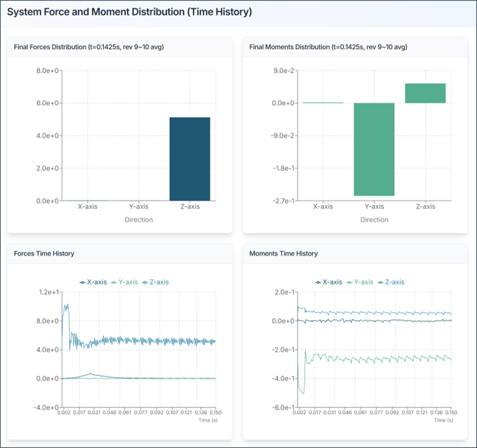Toggle X-axis series in Moments Time History legend
This screenshot has width=477, height=448.
[x=329, y=282]
